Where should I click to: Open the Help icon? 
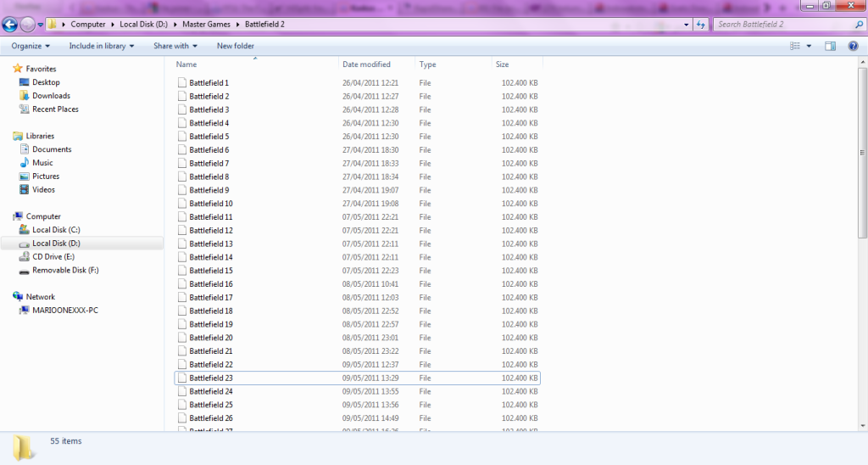[853, 46]
